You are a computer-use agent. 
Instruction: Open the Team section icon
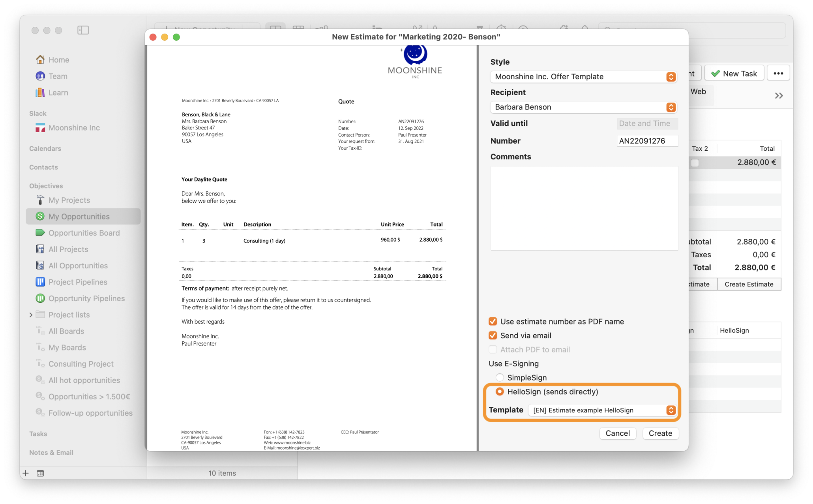point(40,76)
